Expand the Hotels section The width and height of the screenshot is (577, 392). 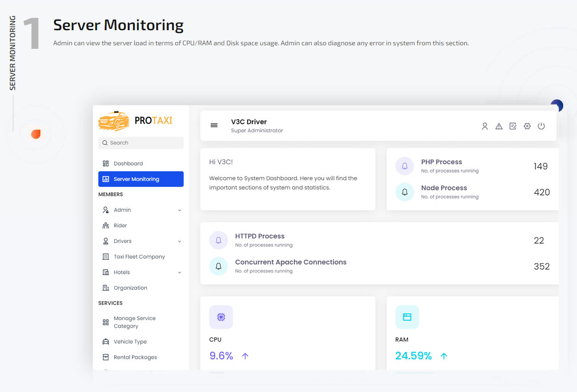pos(179,272)
